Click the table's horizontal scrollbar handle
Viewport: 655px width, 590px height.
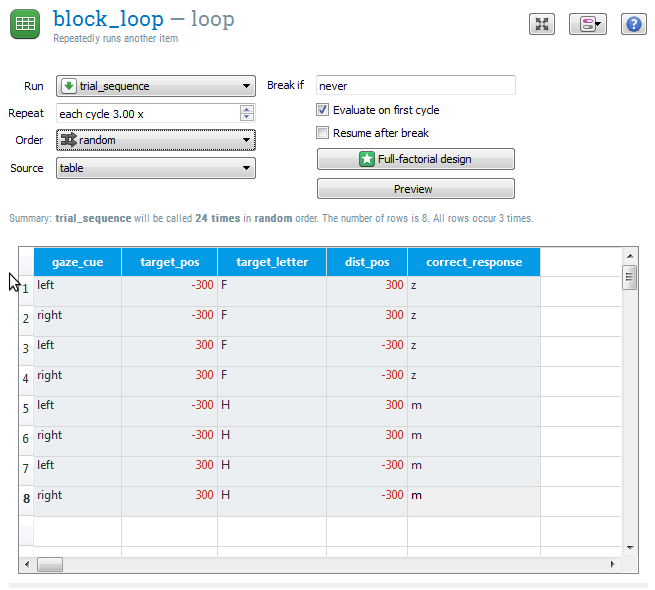(49, 565)
